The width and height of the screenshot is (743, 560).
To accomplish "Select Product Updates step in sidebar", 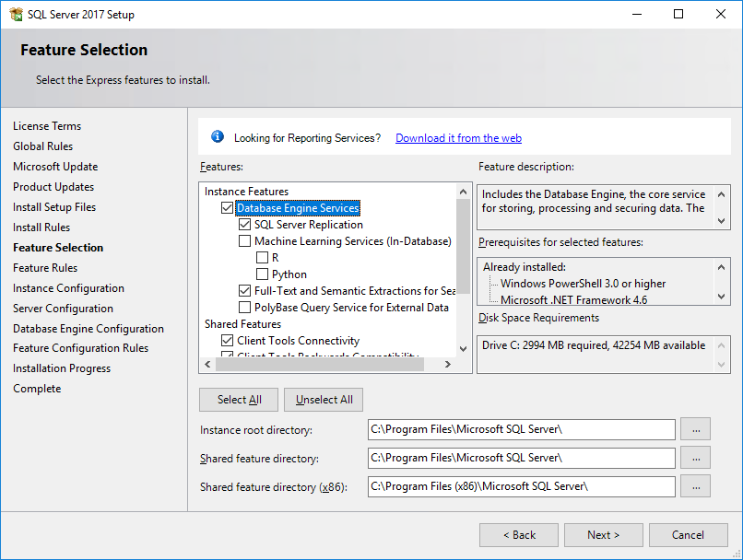I will pos(53,187).
